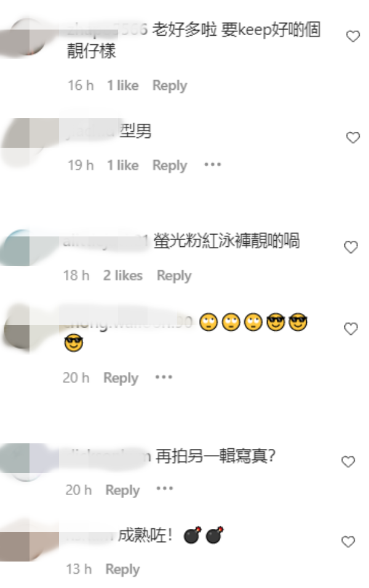Like the 再拍另一輯寫真 comment
This screenshot has width=369, height=588.
pyautogui.click(x=348, y=462)
